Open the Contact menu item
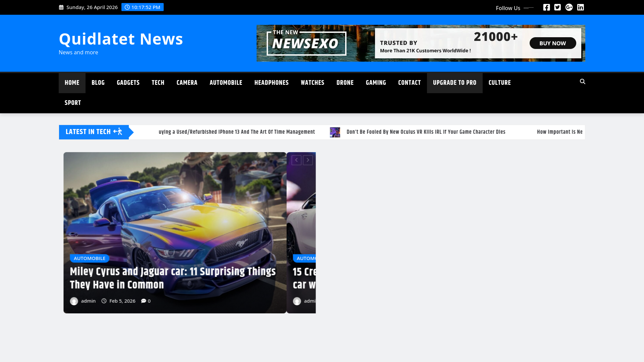The height and width of the screenshot is (362, 644). pos(409,83)
